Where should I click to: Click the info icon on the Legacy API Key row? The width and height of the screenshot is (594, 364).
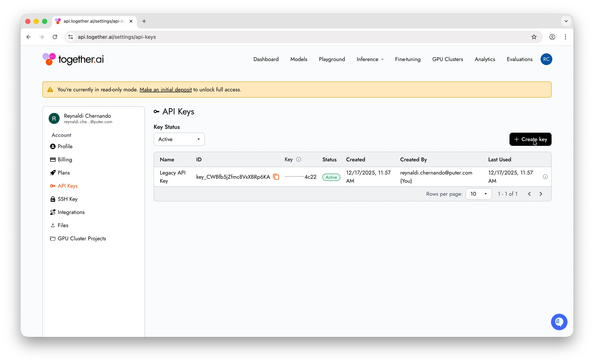545,177
